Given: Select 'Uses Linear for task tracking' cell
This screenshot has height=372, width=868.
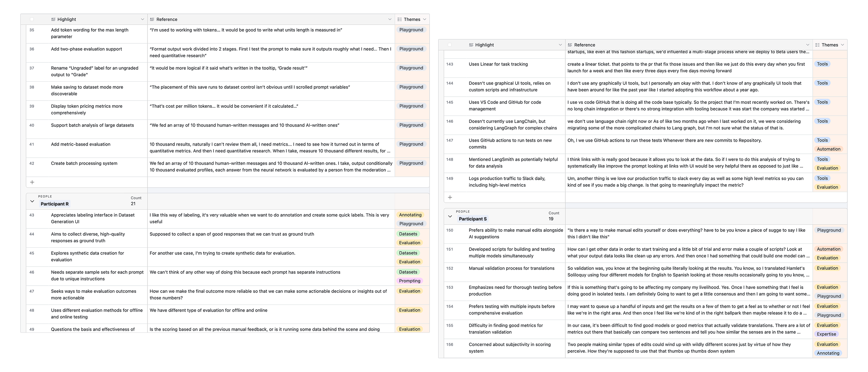Looking at the screenshot, I should pos(516,68).
